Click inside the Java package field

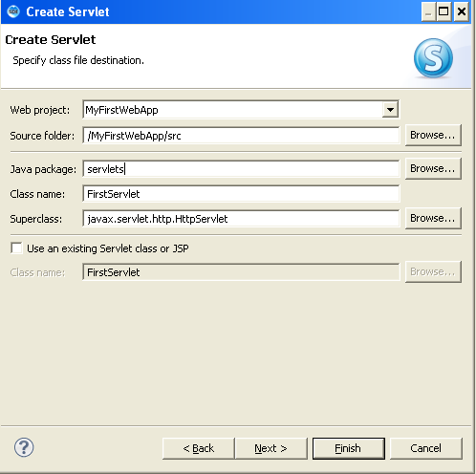pos(241,169)
